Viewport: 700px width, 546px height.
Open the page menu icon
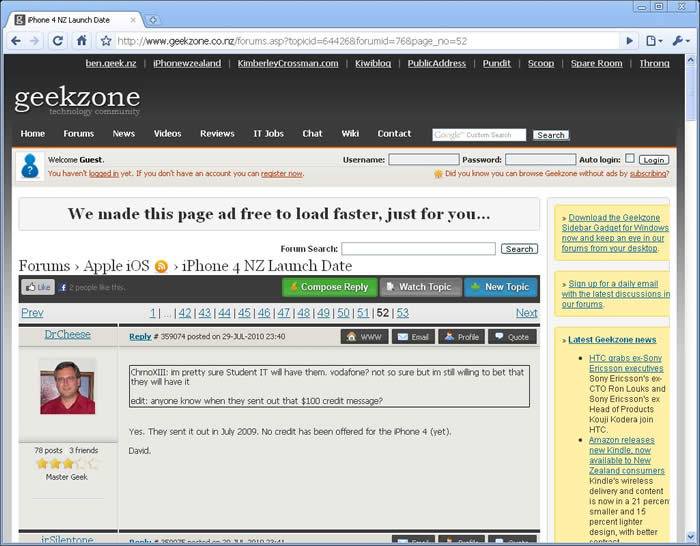pyautogui.click(x=654, y=41)
